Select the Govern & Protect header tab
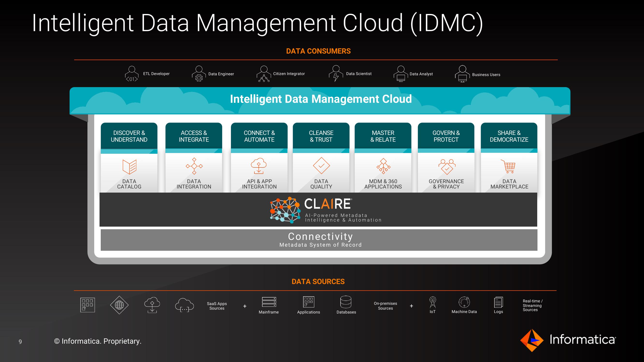 tap(446, 136)
